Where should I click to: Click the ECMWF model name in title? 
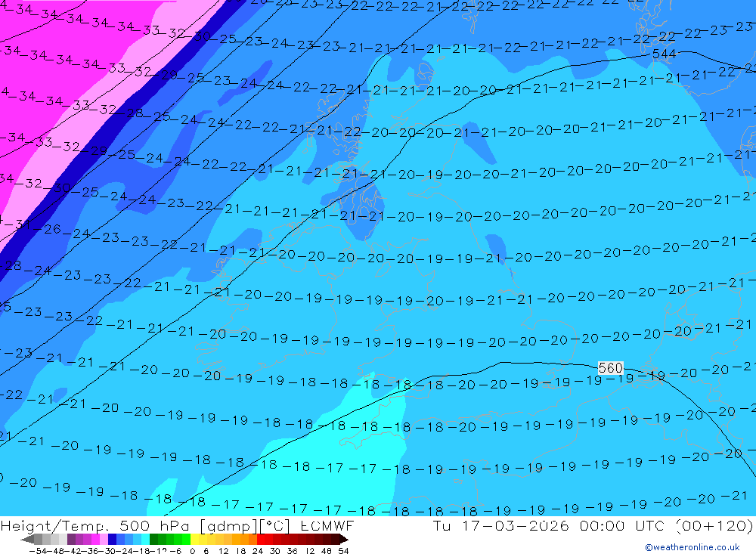[327, 525]
